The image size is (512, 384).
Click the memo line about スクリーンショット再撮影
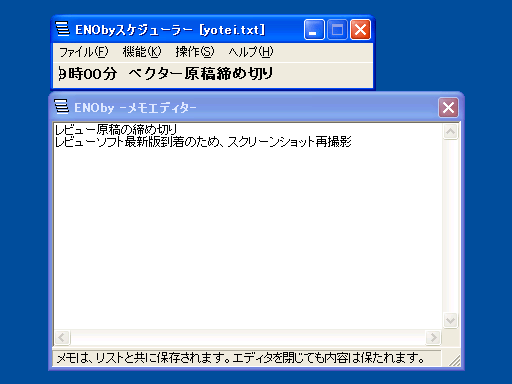pyautogui.click(x=203, y=142)
